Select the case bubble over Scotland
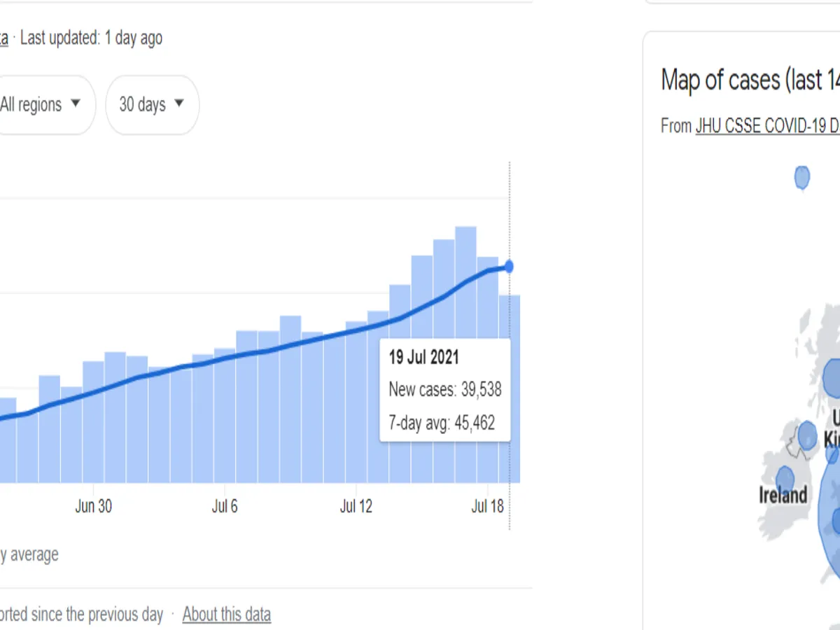This screenshot has width=840, height=630. (832, 378)
